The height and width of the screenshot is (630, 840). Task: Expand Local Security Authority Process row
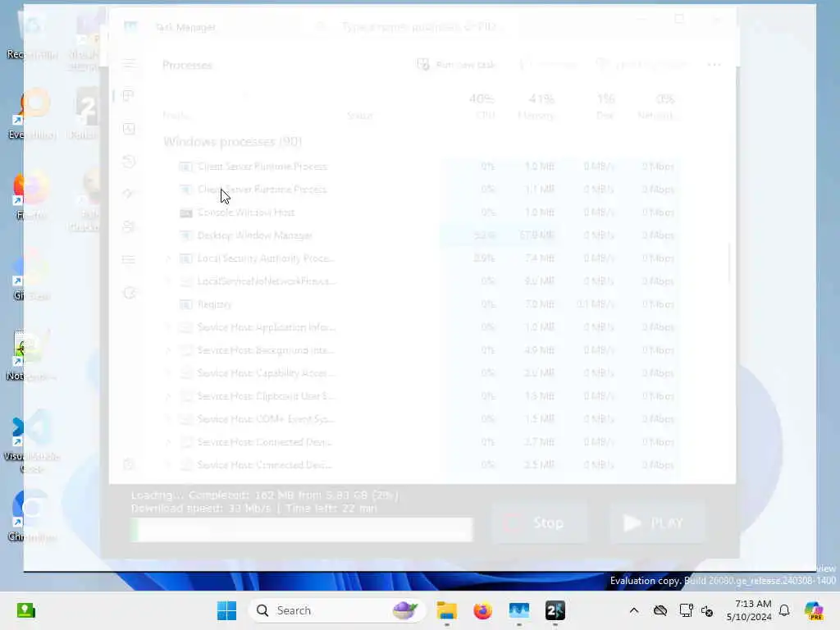click(168, 258)
